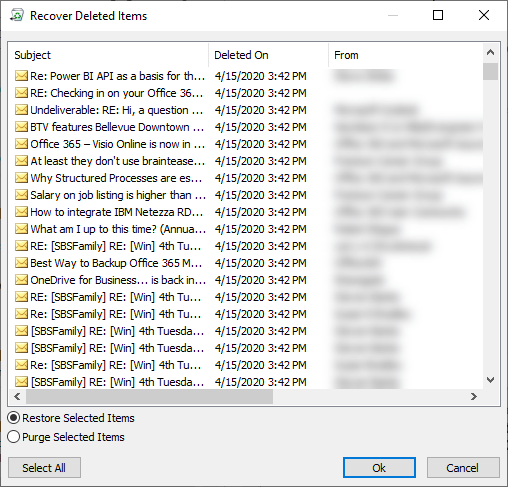The height and width of the screenshot is (487, 508).
Task: Click envelope icon for What am I up to email
Action: click(x=21, y=229)
